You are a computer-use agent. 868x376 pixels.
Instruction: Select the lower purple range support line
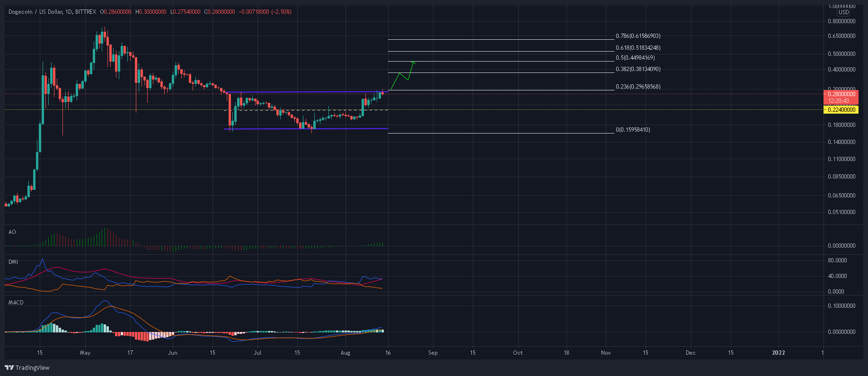tap(306, 129)
